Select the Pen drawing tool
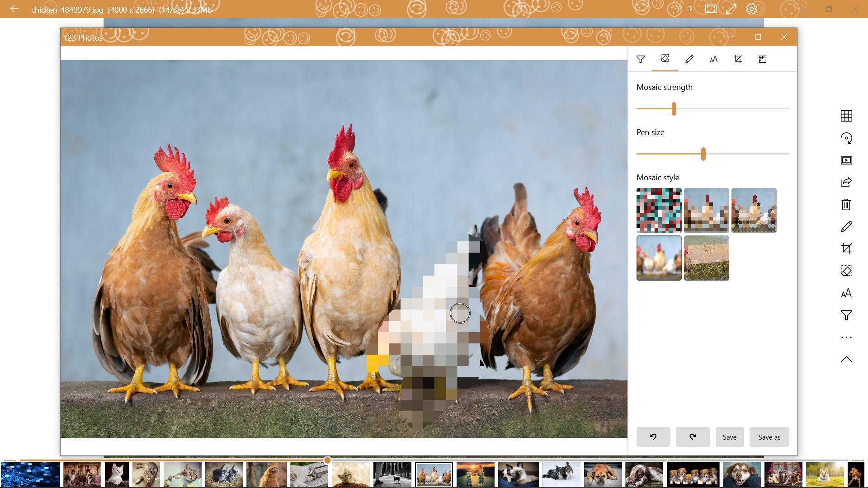Viewport: 868px width, 488px height. point(689,59)
